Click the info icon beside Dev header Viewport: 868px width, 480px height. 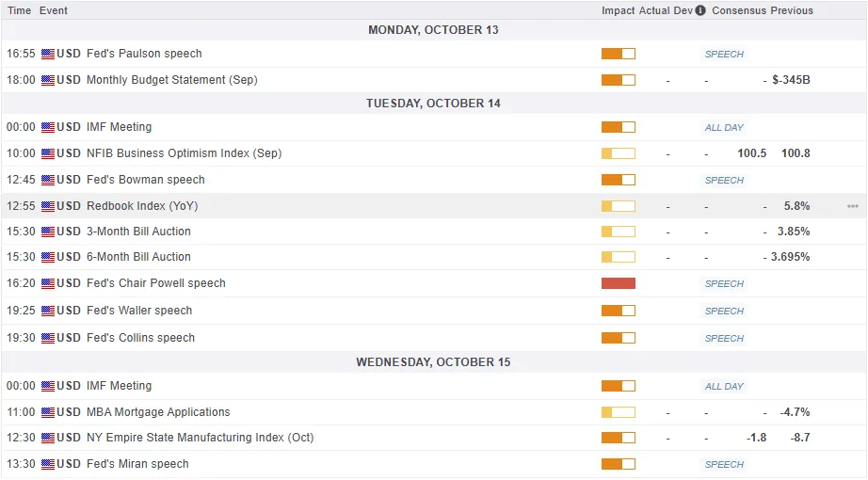[700, 10]
